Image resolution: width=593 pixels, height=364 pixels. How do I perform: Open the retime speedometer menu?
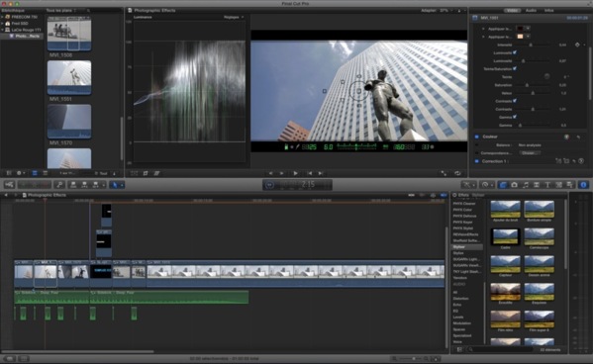pyautogui.click(x=486, y=184)
